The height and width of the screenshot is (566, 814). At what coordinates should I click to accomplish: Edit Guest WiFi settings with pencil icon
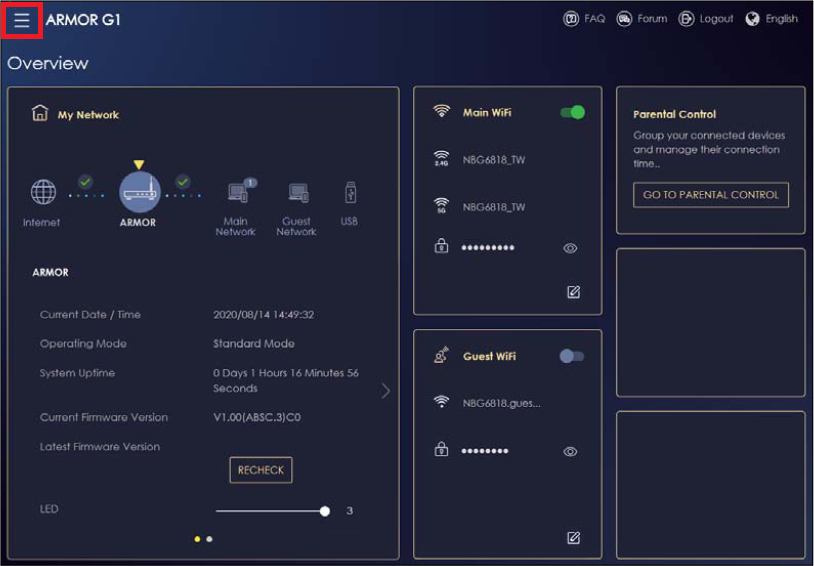point(573,538)
